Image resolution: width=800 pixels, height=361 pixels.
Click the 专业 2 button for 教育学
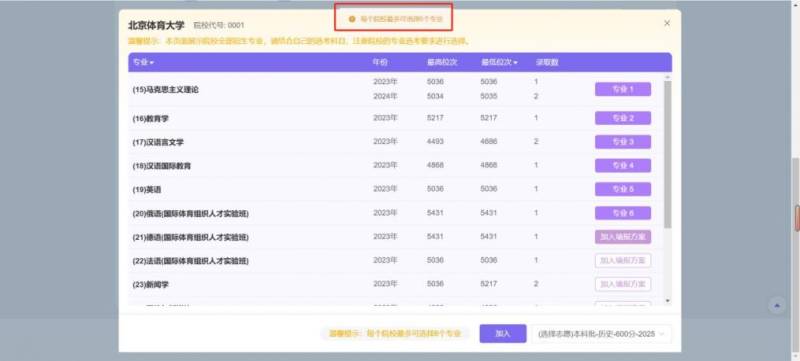pos(622,118)
